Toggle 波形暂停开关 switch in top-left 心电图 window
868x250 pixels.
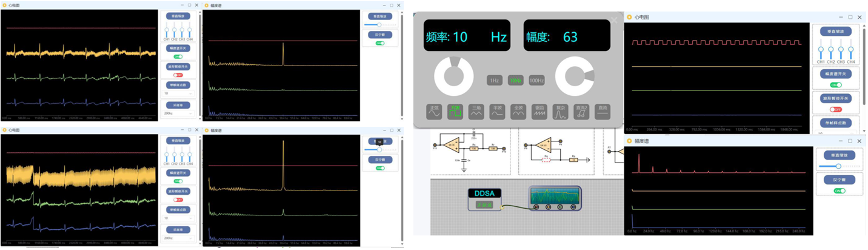tap(178, 75)
